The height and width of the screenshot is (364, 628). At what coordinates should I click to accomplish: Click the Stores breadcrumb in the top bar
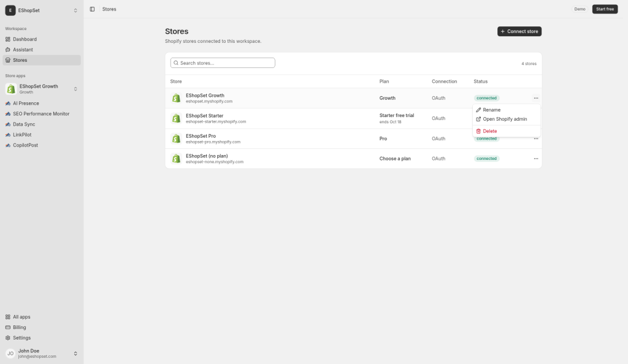[x=109, y=9]
